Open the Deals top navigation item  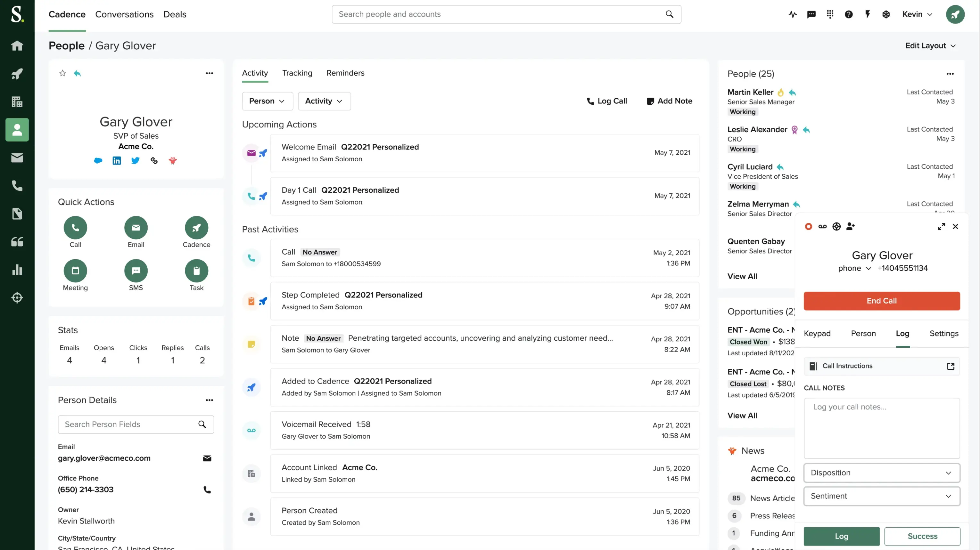coord(175,14)
